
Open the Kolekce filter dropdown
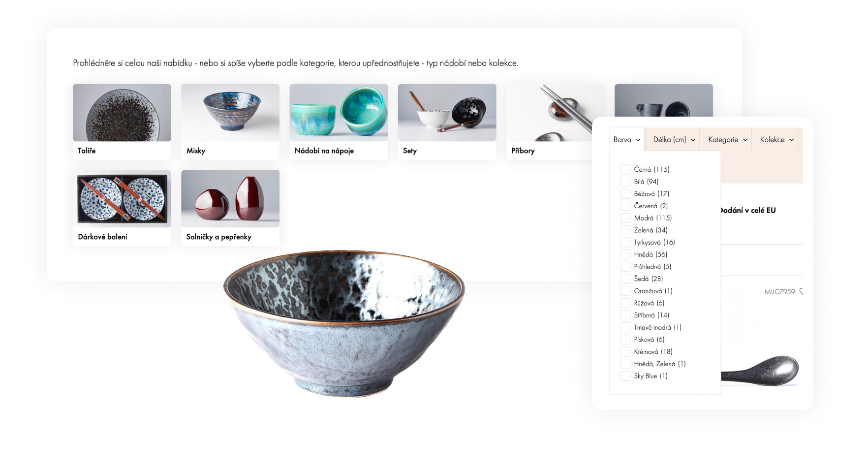(x=776, y=140)
